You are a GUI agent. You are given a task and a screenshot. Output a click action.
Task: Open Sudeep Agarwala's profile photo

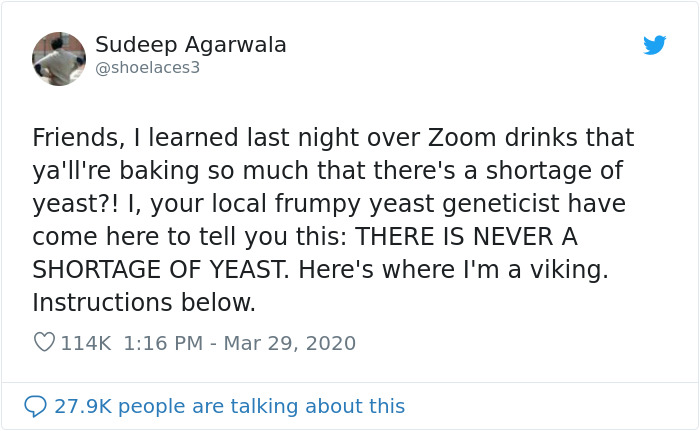coord(59,59)
